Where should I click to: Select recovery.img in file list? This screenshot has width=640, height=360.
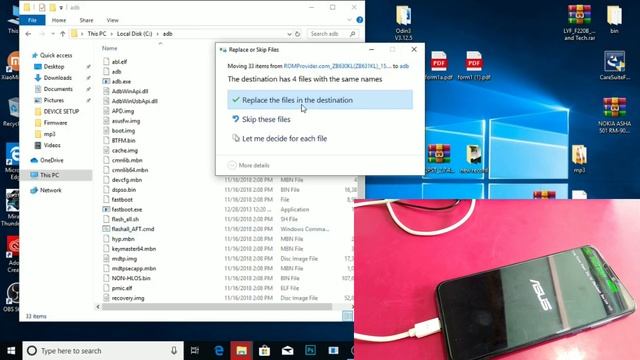point(128,298)
